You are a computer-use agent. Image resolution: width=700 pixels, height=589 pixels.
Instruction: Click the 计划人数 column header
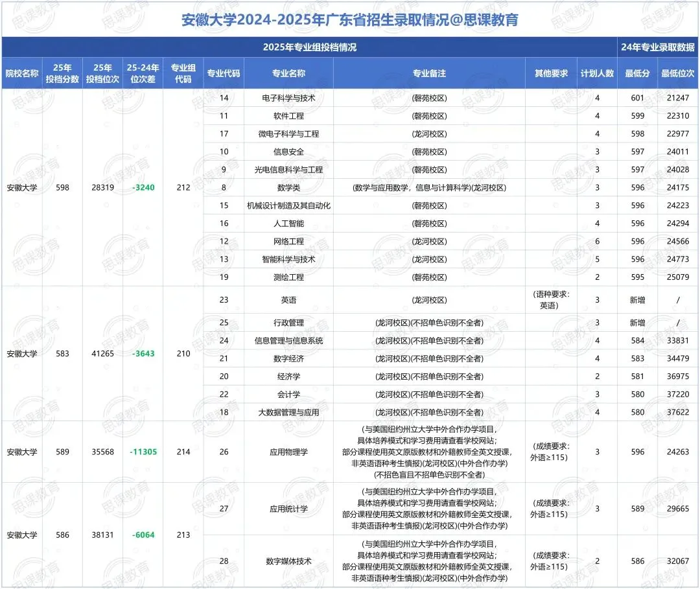(598, 73)
